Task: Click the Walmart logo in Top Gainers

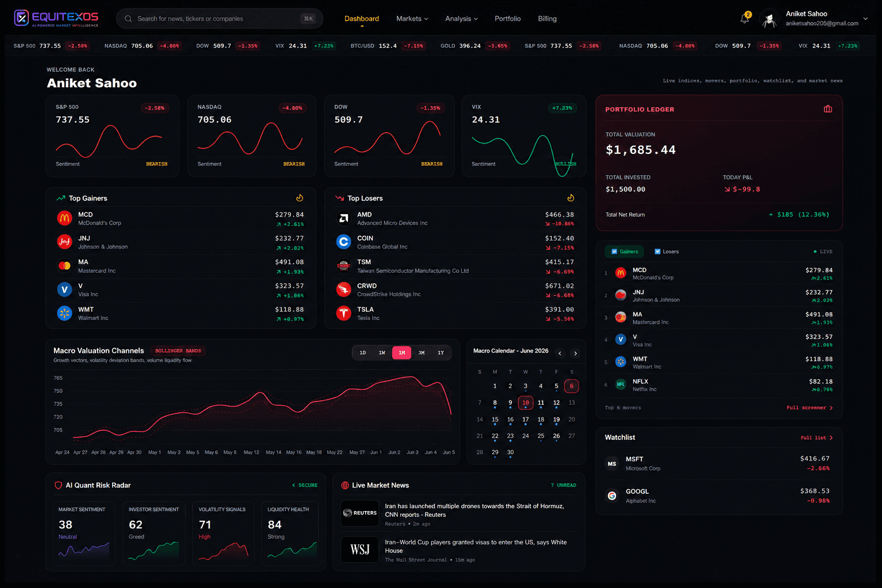Action: tap(64, 313)
